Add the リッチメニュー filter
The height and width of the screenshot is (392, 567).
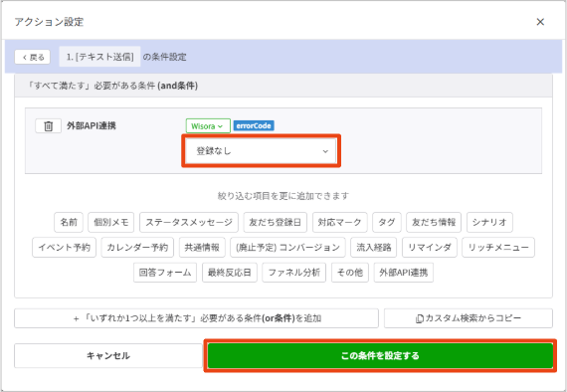point(498,248)
